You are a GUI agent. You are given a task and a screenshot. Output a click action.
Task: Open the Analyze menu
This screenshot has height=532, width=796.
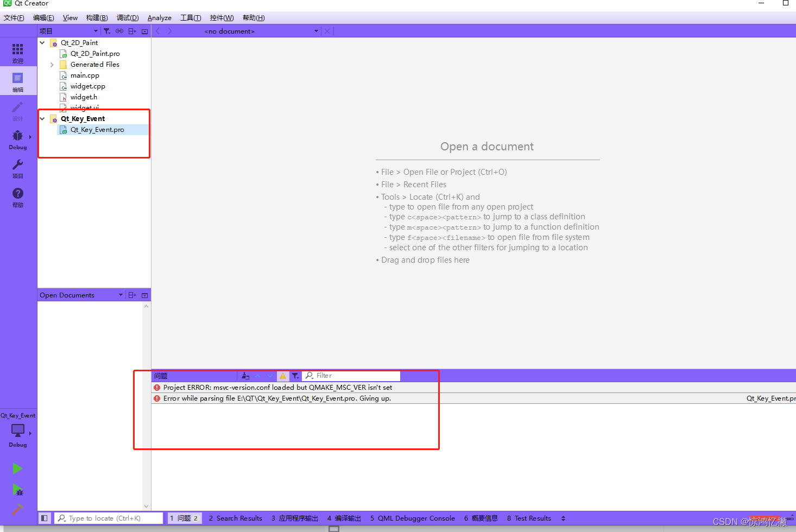click(x=160, y=18)
